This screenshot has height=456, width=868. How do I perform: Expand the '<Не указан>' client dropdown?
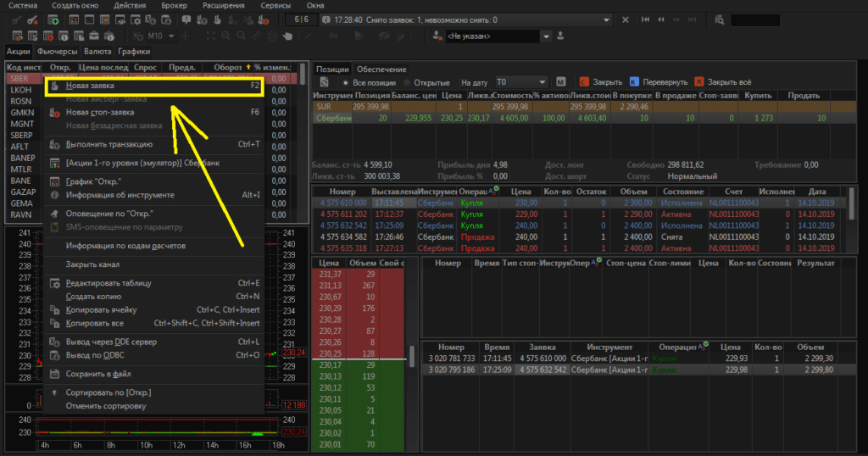click(547, 36)
